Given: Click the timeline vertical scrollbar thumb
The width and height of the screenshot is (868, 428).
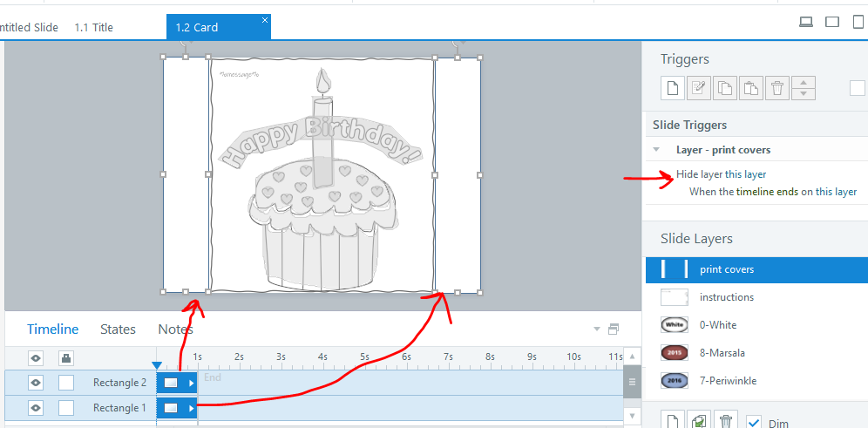Looking at the screenshot, I should pyautogui.click(x=632, y=382).
